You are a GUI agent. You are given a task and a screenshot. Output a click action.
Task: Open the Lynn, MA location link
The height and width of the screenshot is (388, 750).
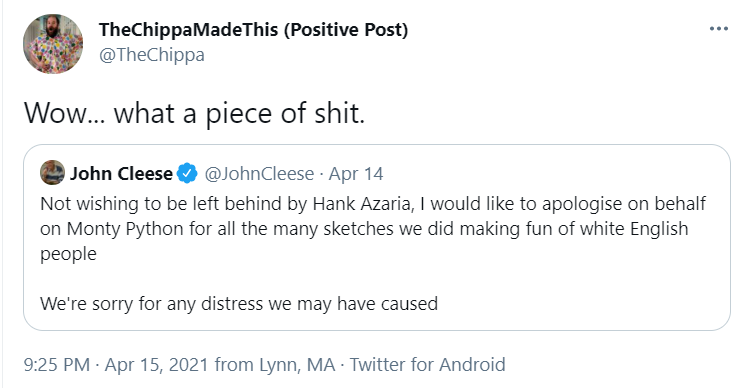click(x=297, y=365)
